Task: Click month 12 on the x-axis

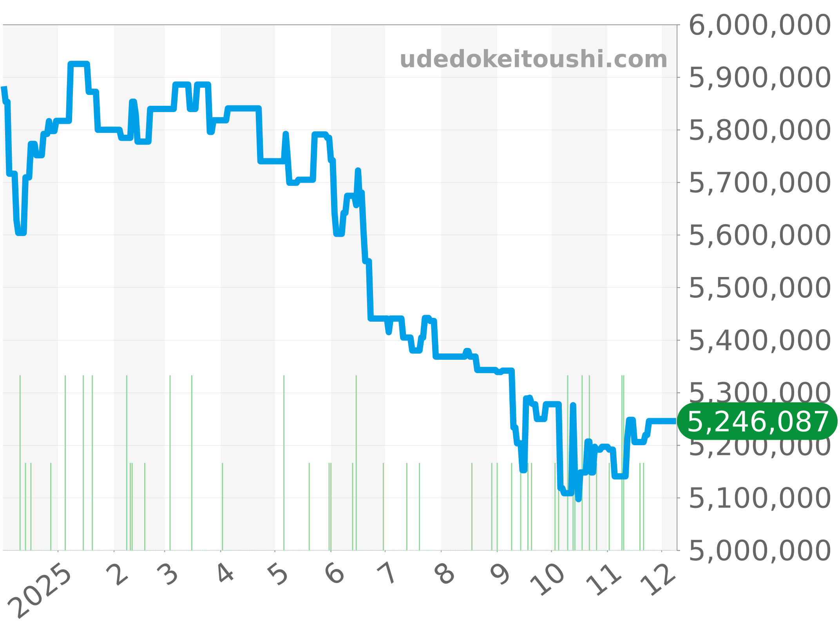Action: pos(658,580)
